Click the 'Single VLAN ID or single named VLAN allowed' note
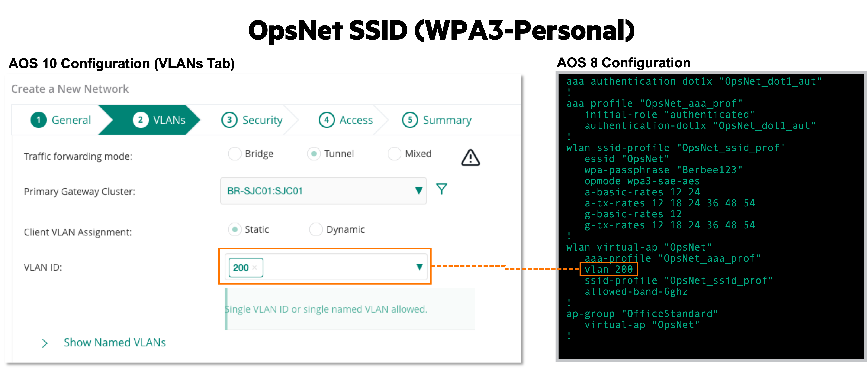The width and height of the screenshot is (868, 369). pyautogui.click(x=326, y=309)
